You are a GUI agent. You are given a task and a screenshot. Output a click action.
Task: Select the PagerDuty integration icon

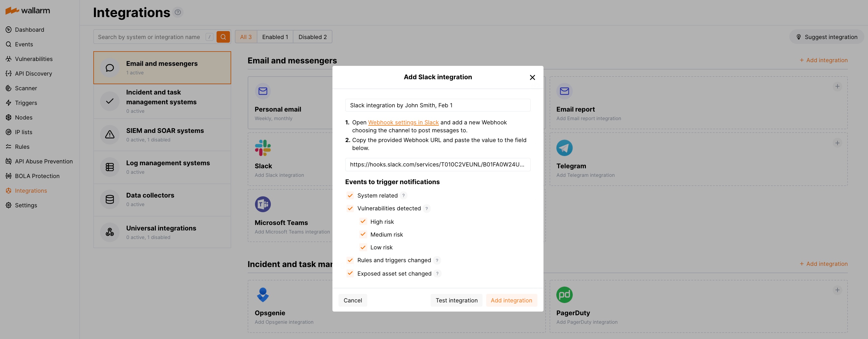[565, 294]
